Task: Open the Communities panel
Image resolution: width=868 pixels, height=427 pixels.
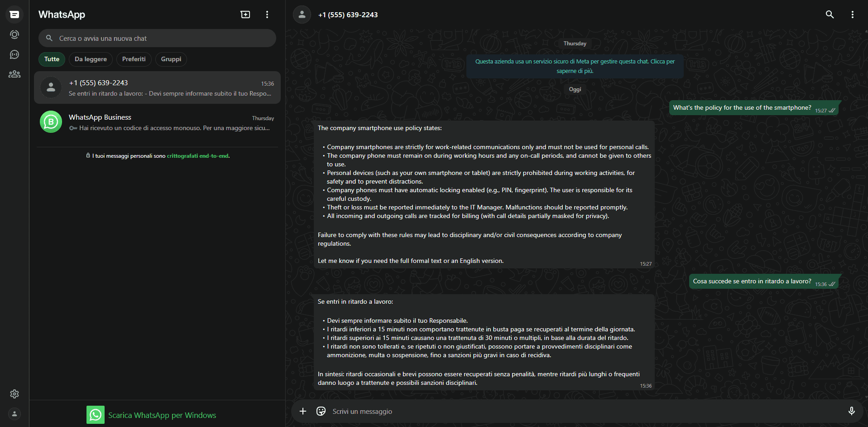Action: 14,74
